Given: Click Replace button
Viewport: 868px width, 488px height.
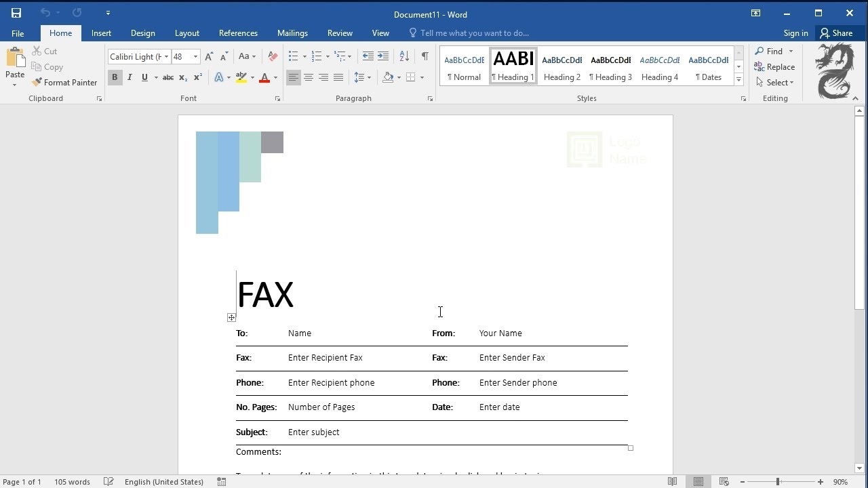Looking at the screenshot, I should (x=774, y=67).
